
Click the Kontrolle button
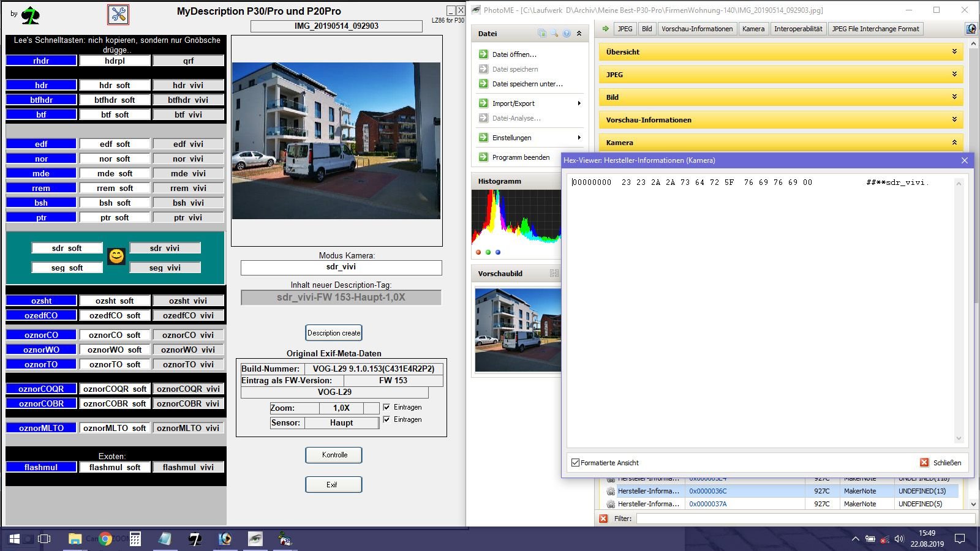(334, 455)
